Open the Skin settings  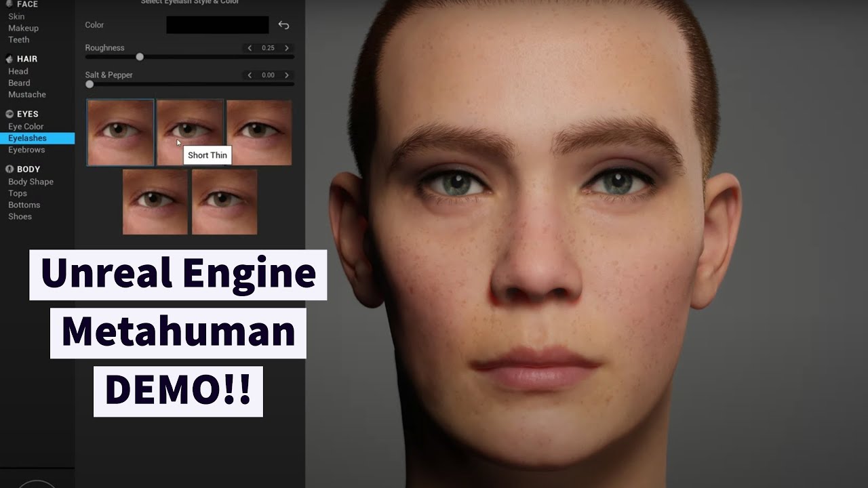[x=16, y=16]
